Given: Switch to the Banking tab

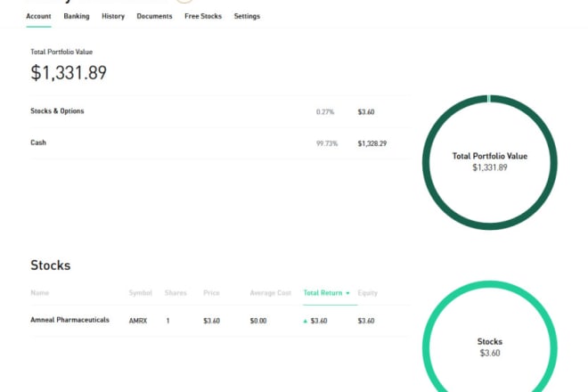Looking at the screenshot, I should (77, 16).
